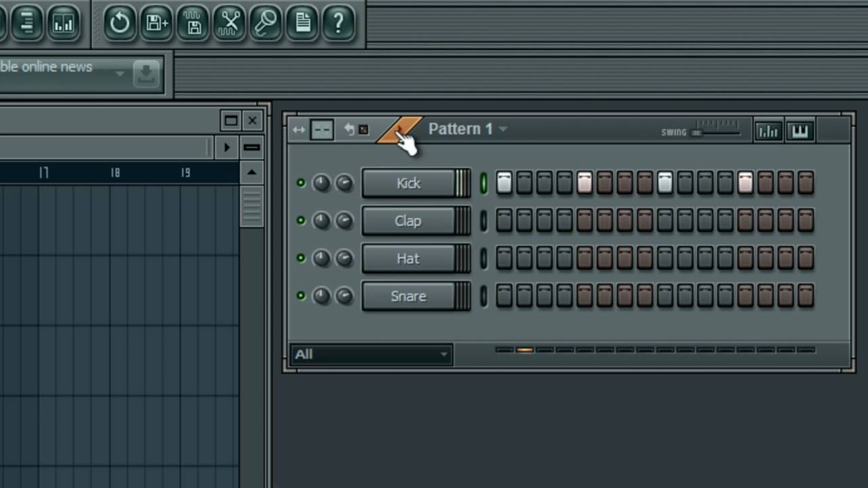Click the microphone recording icon
Image resolution: width=868 pixels, height=488 pixels.
[x=266, y=23]
